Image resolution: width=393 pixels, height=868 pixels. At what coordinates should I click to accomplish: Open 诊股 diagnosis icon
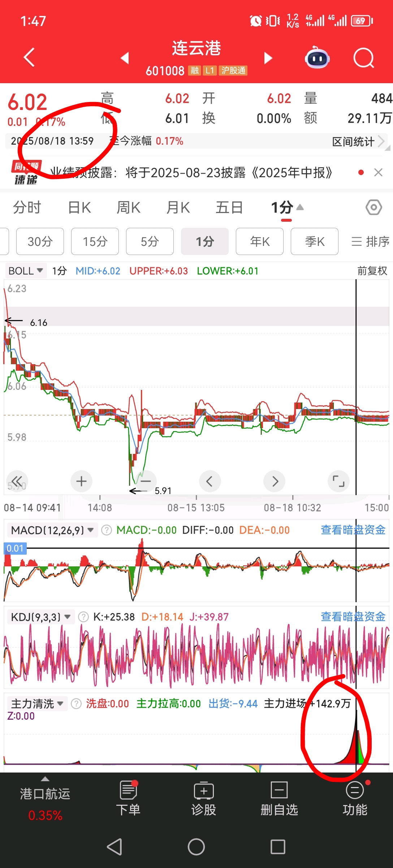click(x=204, y=799)
